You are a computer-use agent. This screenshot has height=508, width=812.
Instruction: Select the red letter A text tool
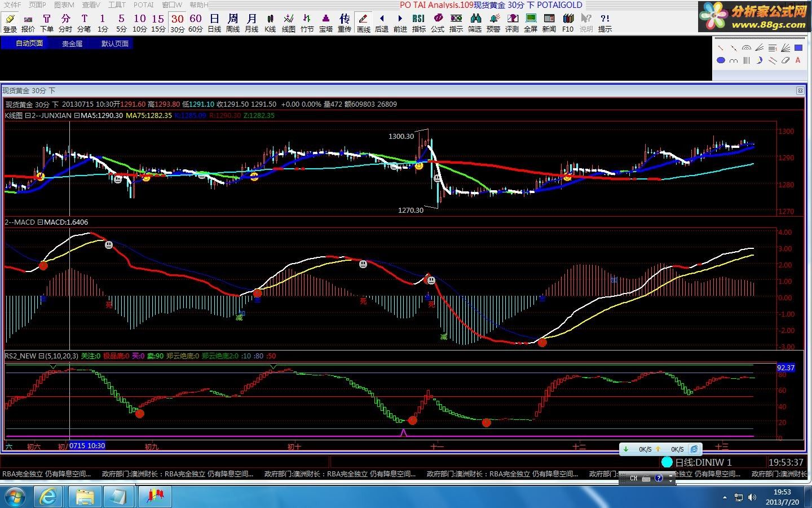tap(798, 60)
